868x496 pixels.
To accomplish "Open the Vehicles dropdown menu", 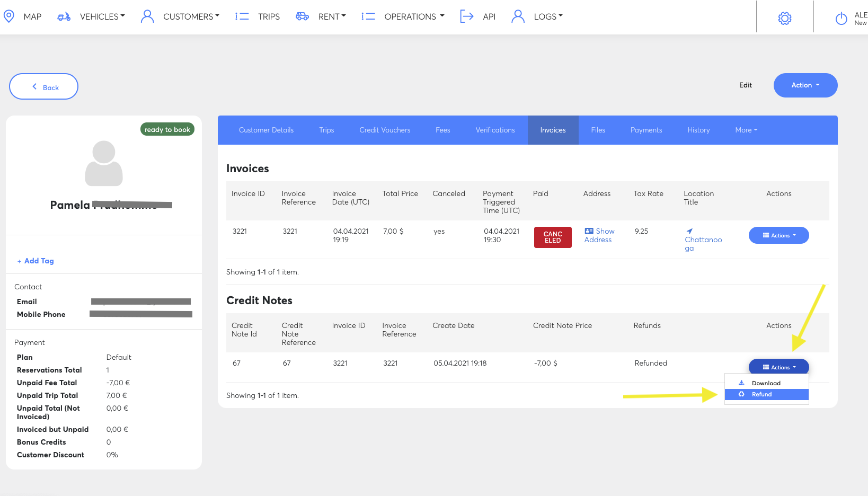I will click(x=102, y=16).
